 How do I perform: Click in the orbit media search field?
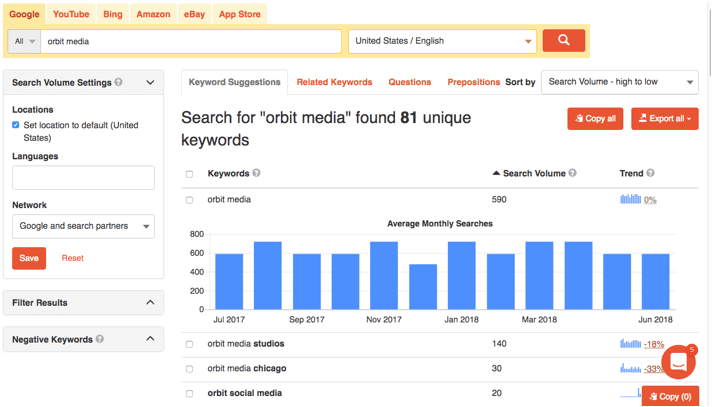tap(191, 41)
